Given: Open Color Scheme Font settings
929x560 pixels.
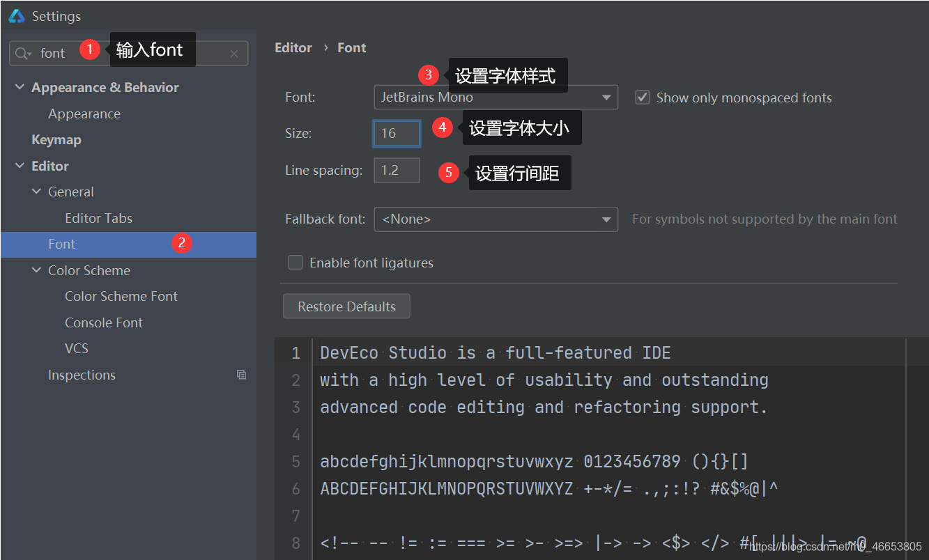Looking at the screenshot, I should click(121, 297).
